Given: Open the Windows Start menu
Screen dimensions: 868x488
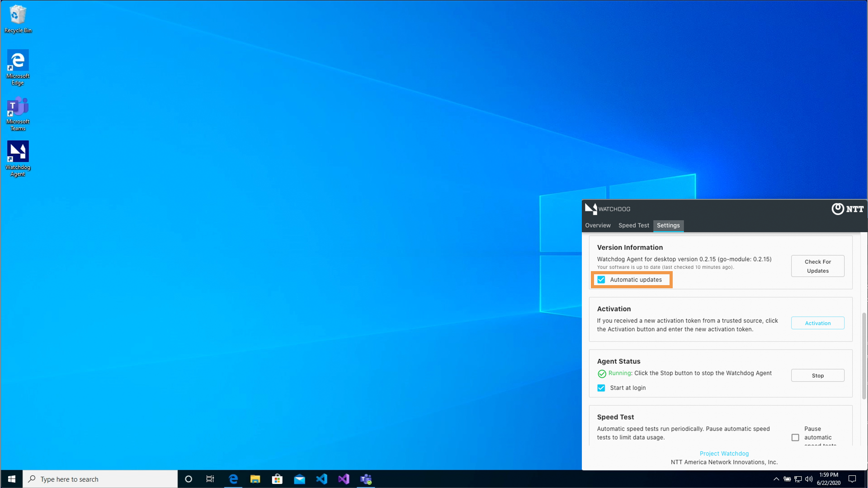Looking at the screenshot, I should point(11,479).
